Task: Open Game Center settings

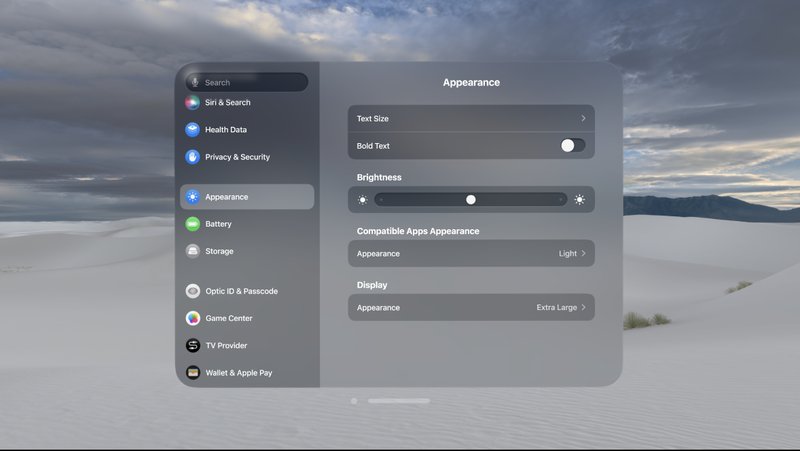Action: tap(247, 318)
